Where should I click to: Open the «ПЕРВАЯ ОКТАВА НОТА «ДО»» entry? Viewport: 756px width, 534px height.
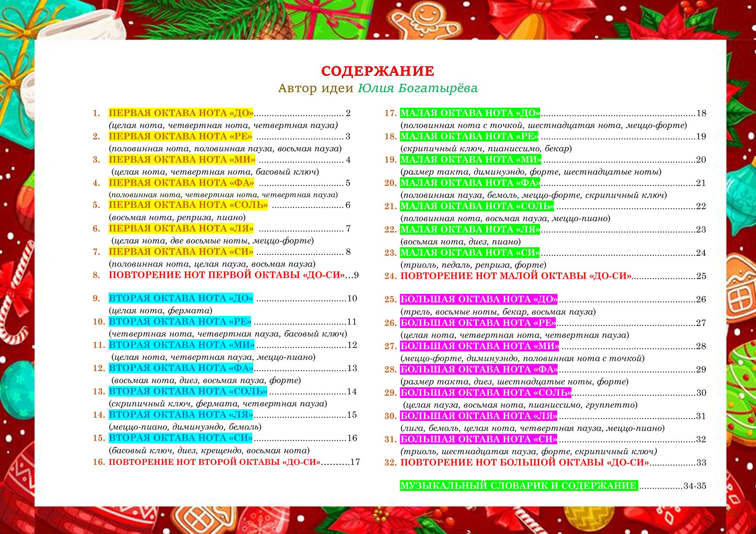pos(181,113)
